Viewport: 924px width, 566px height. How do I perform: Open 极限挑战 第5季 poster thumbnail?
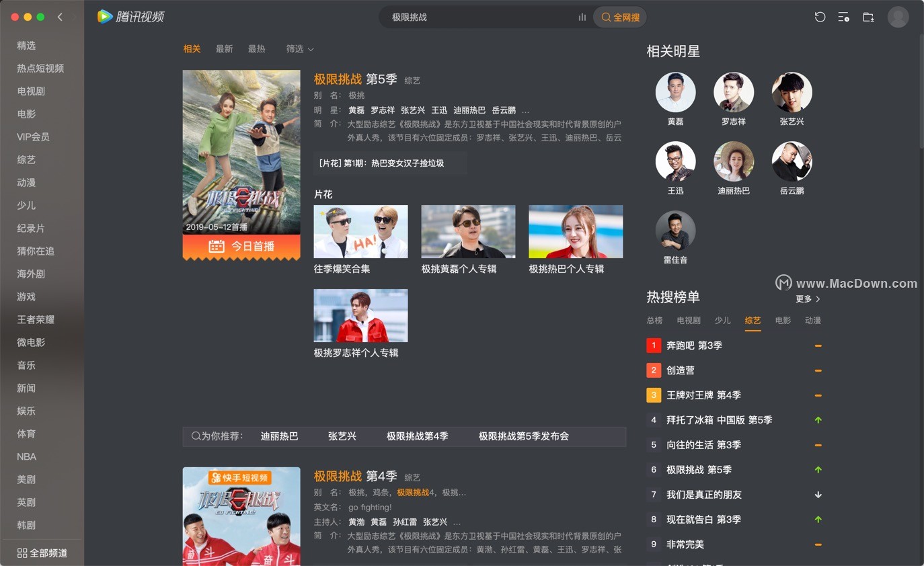(x=241, y=153)
